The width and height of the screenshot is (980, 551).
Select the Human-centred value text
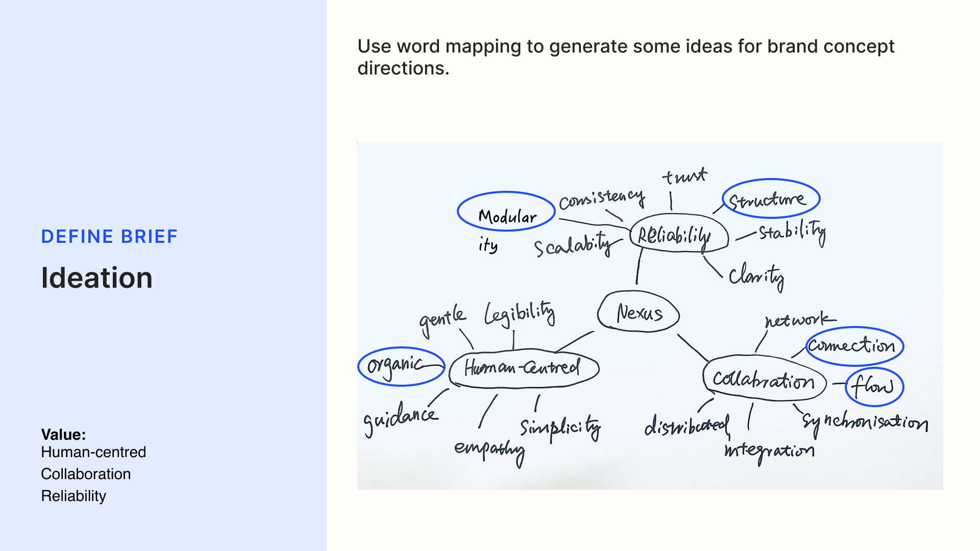tap(93, 452)
